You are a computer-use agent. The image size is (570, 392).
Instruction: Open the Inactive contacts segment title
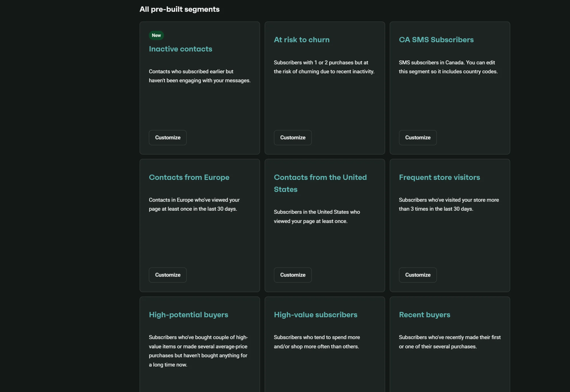coord(180,49)
